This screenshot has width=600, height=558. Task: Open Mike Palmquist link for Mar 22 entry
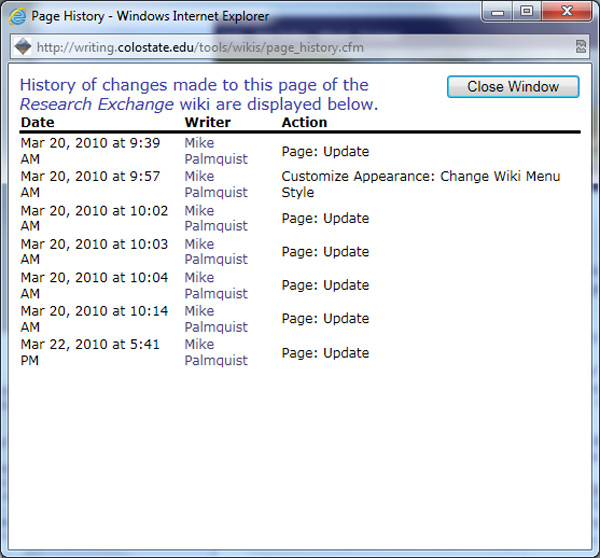pyautogui.click(x=216, y=352)
